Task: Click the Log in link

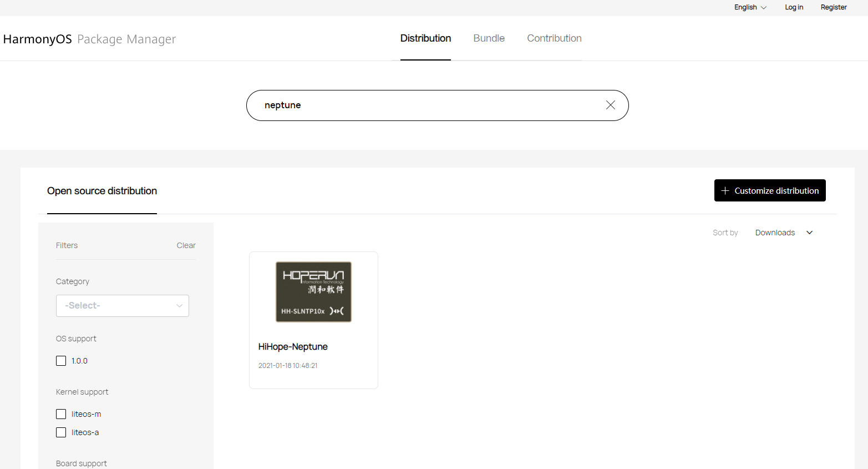Action: coord(794,7)
